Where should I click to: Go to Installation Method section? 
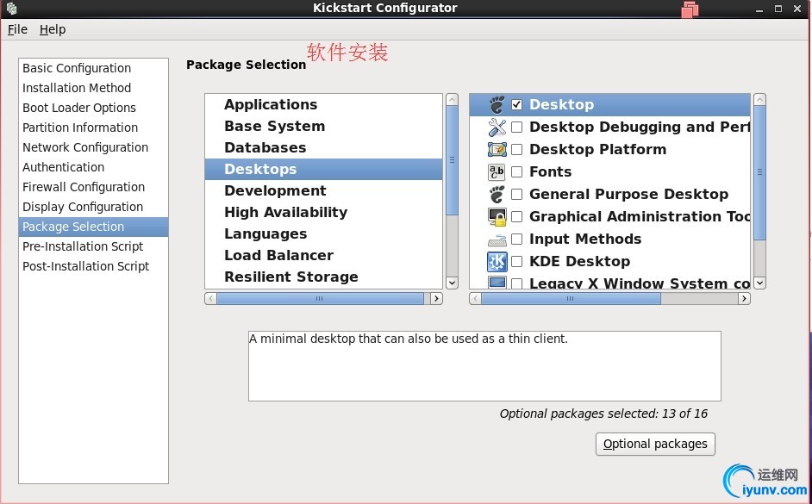(93, 88)
